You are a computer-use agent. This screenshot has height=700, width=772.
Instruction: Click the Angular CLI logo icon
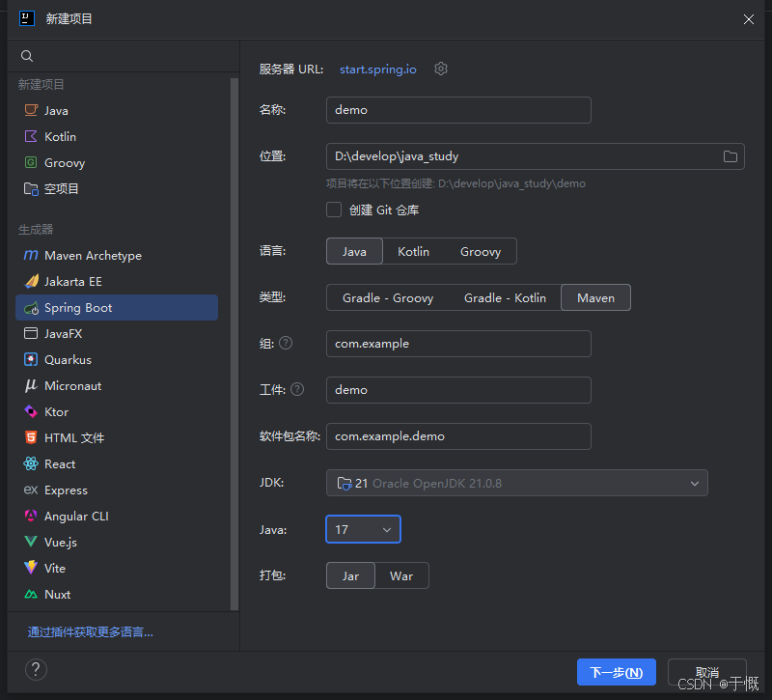pyautogui.click(x=31, y=516)
